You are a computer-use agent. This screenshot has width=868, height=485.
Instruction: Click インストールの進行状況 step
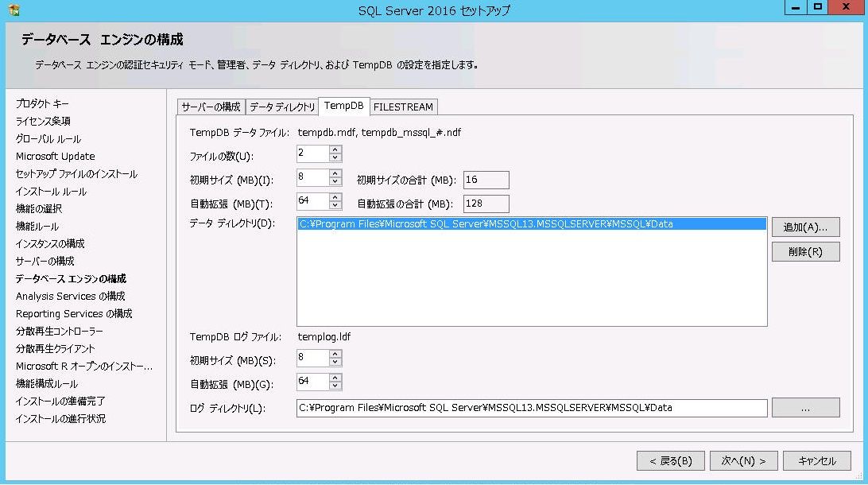(x=60, y=419)
